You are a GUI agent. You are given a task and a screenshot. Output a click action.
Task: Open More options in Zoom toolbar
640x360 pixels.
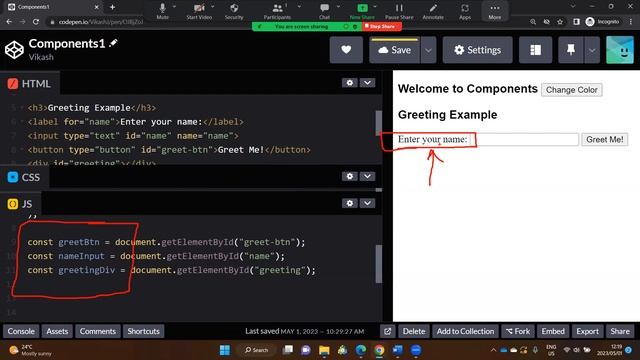point(495,11)
